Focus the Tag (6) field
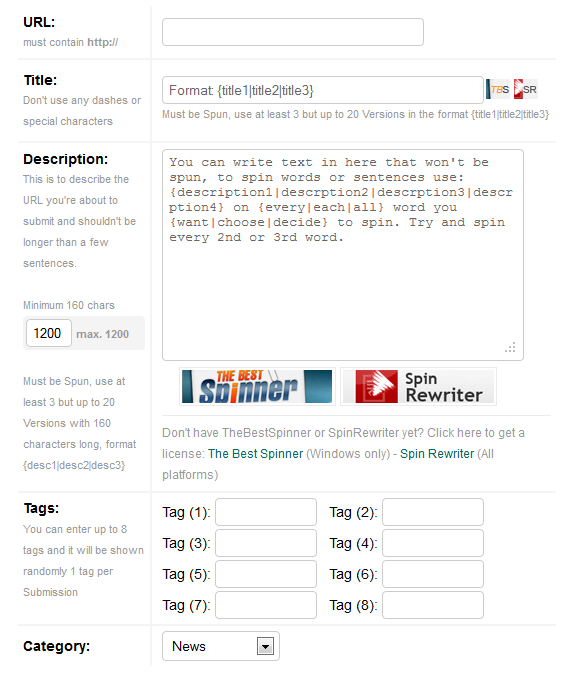This screenshot has width=570, height=680. [x=433, y=574]
